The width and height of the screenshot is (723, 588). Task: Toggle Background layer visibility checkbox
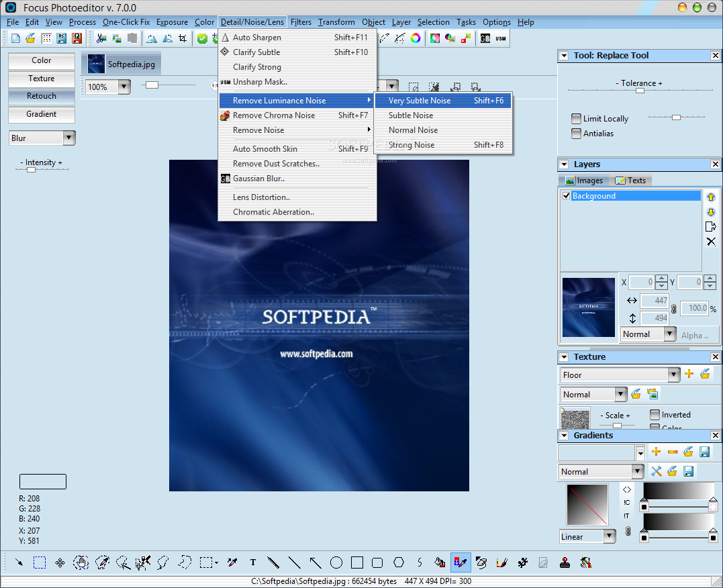click(x=566, y=195)
